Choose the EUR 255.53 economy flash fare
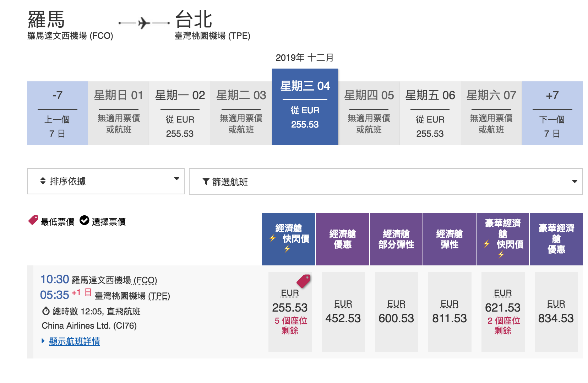This screenshot has width=588, height=383. click(x=290, y=312)
